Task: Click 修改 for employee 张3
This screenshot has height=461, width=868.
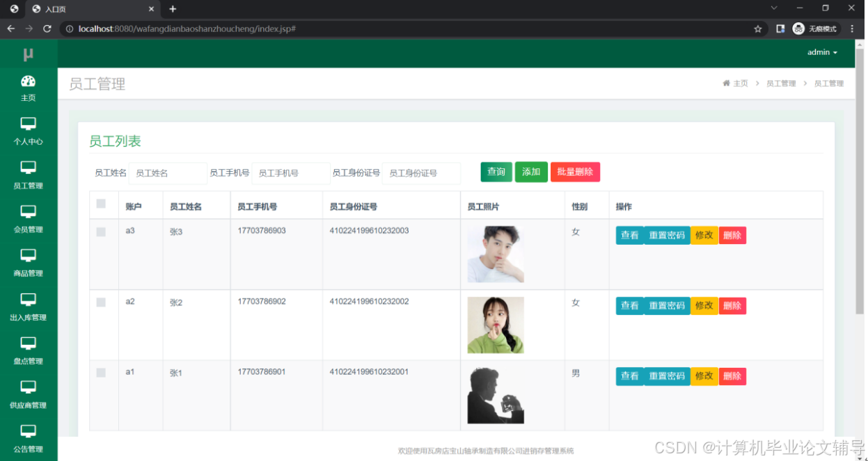Action: (x=704, y=235)
